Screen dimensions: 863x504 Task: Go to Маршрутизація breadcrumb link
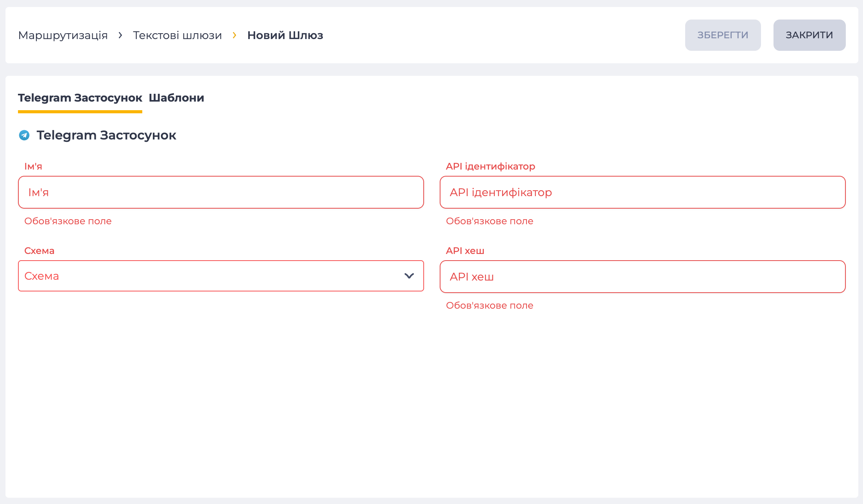(63, 35)
